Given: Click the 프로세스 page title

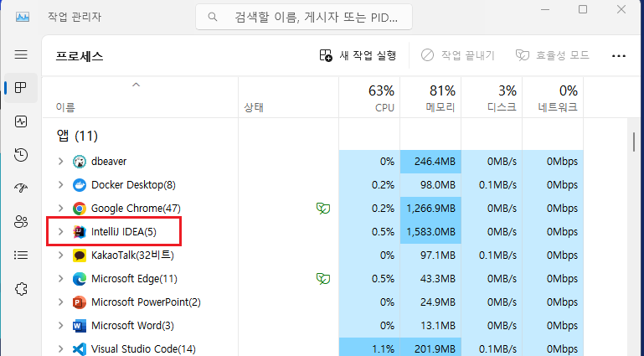Looking at the screenshot, I should (x=80, y=56).
